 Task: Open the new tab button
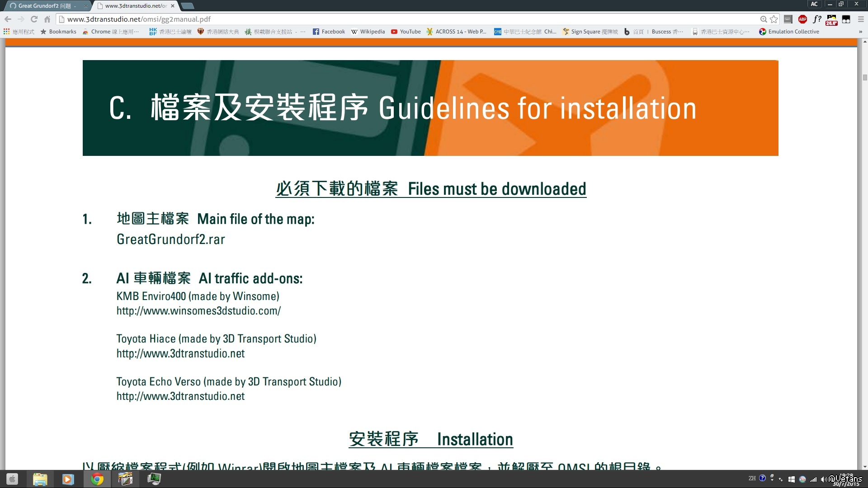pos(187,6)
